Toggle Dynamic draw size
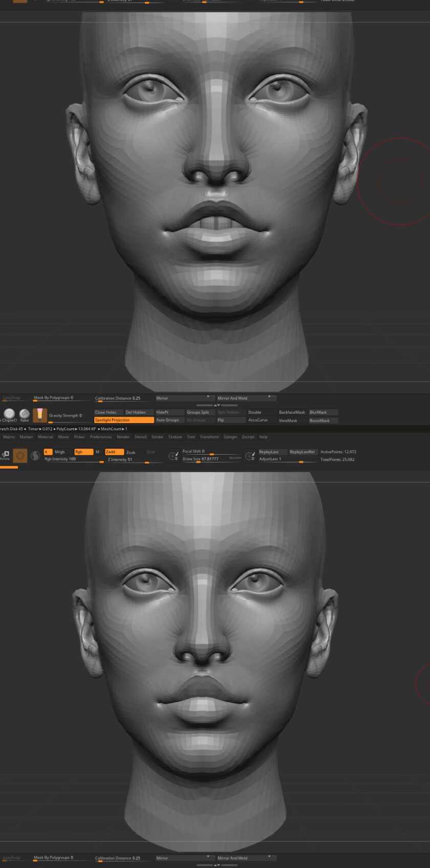430x868 pixels. coord(235,458)
